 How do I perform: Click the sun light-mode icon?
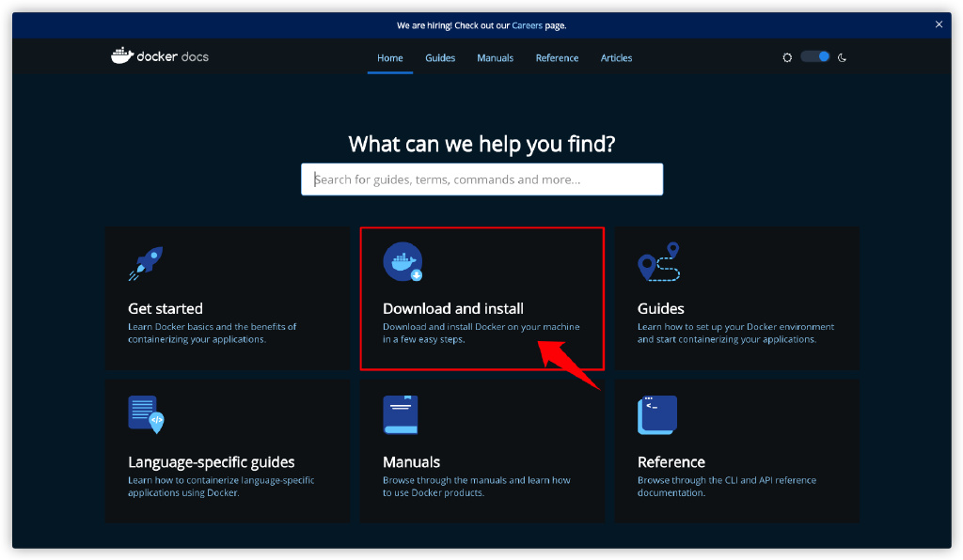click(787, 57)
